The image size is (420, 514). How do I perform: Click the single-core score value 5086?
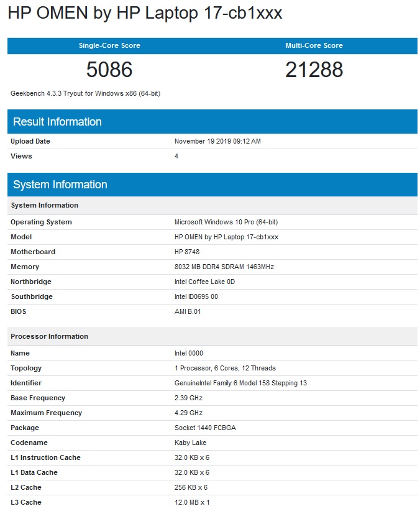click(109, 70)
